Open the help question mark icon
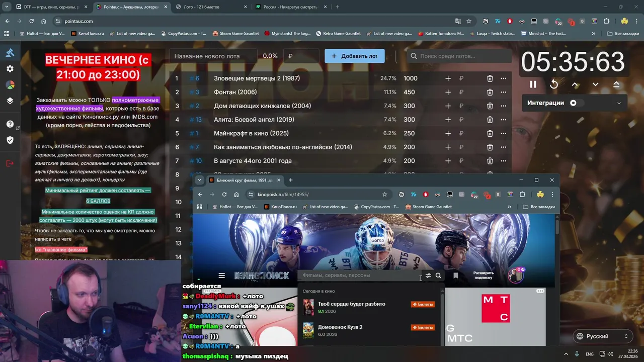This screenshot has width=644, height=362. click(10, 124)
